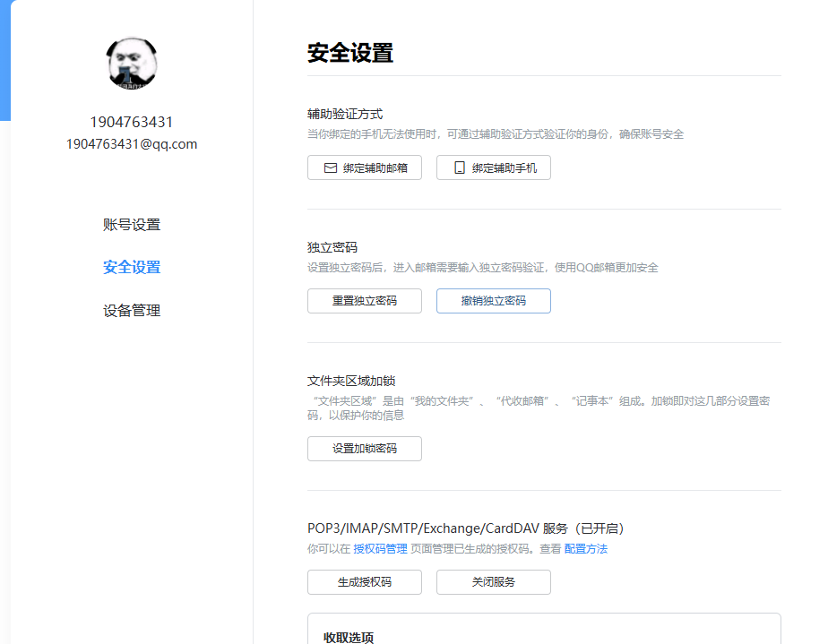Click the user avatar picture
The image size is (828, 644).
pyautogui.click(x=132, y=64)
